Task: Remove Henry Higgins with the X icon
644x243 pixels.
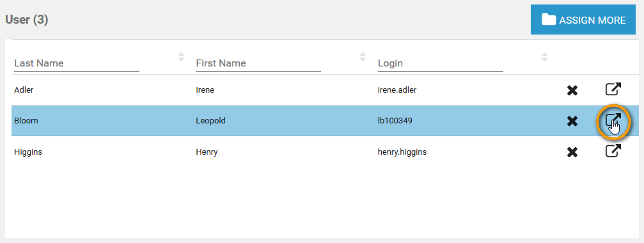Action: click(x=572, y=152)
